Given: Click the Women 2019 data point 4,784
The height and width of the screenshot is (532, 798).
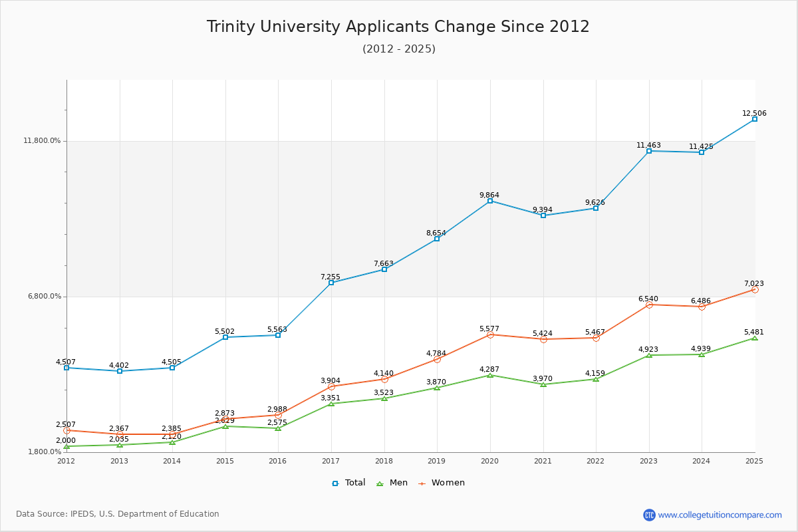Looking at the screenshot, I should point(437,359).
